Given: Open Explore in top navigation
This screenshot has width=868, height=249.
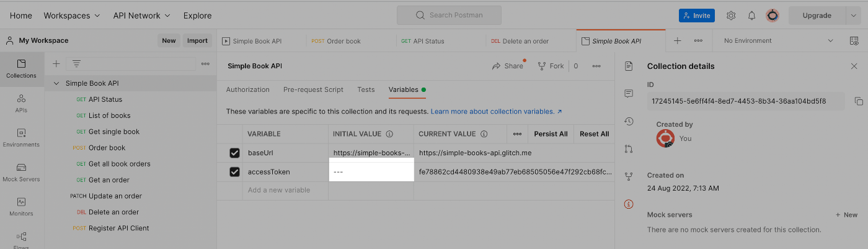Looking at the screenshot, I should click(197, 16).
